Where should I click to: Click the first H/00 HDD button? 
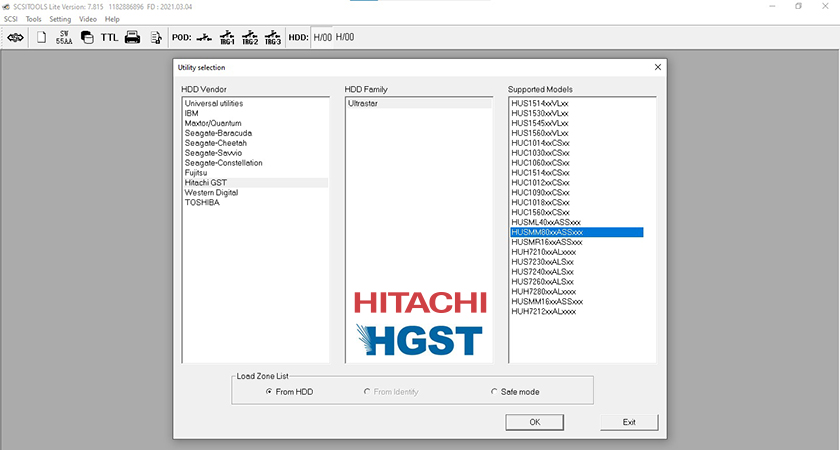(x=322, y=38)
